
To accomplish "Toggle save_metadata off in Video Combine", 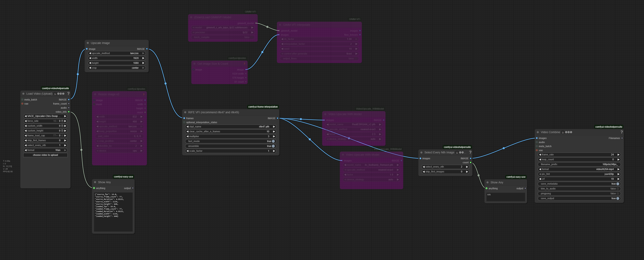I will tap(618, 184).
